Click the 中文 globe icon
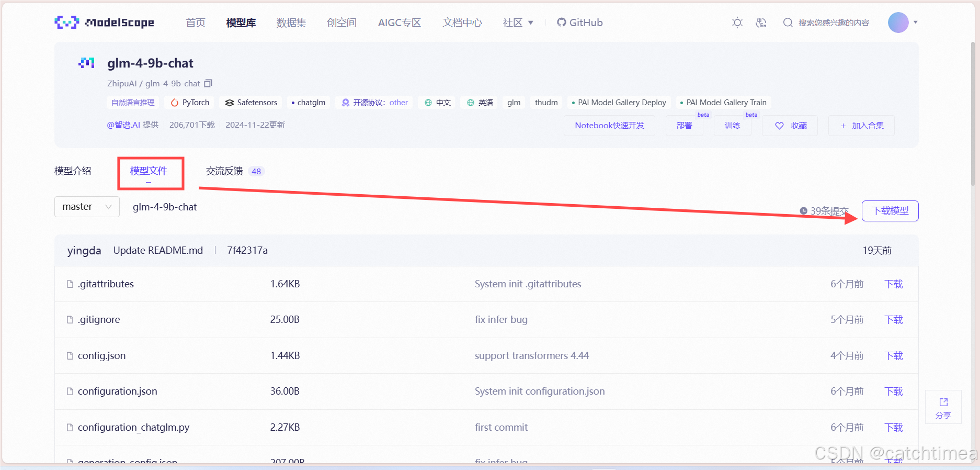Image resolution: width=980 pixels, height=470 pixels. coord(428,103)
